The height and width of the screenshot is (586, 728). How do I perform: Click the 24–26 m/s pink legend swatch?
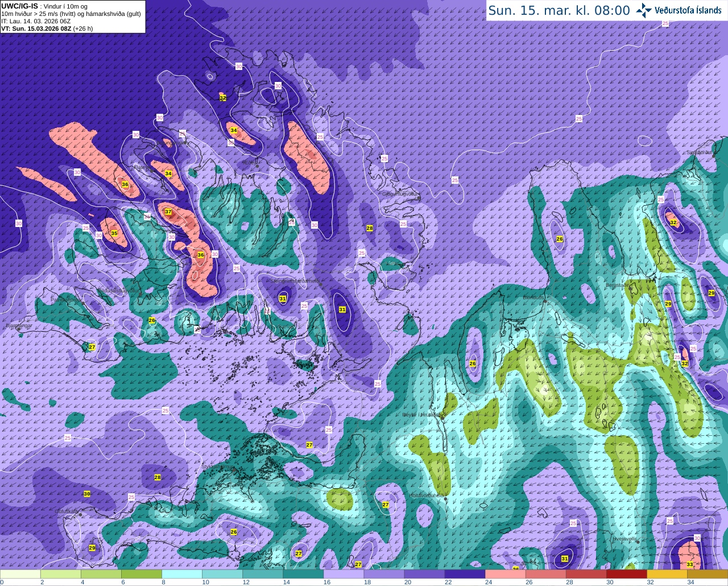(505, 574)
